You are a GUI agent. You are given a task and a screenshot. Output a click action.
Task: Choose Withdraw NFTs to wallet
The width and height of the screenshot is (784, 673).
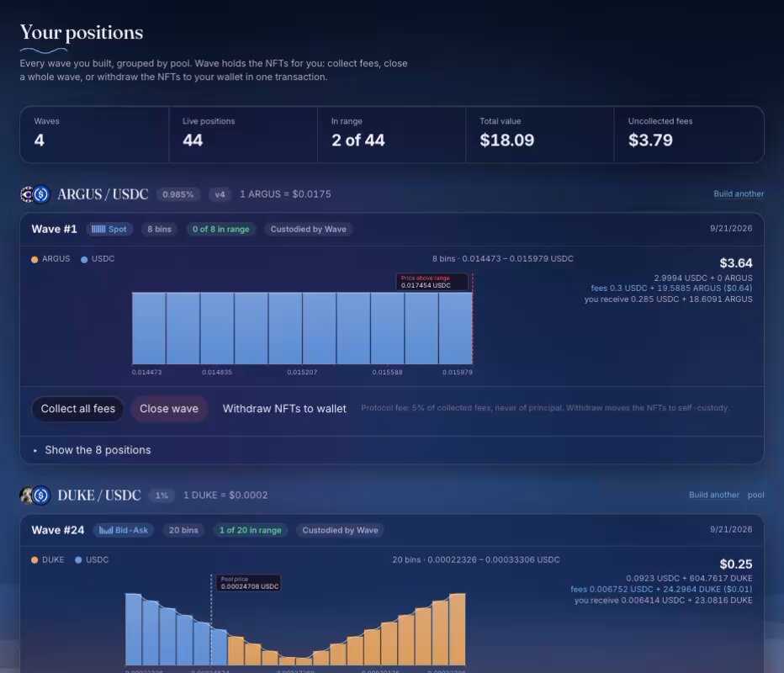(284, 409)
